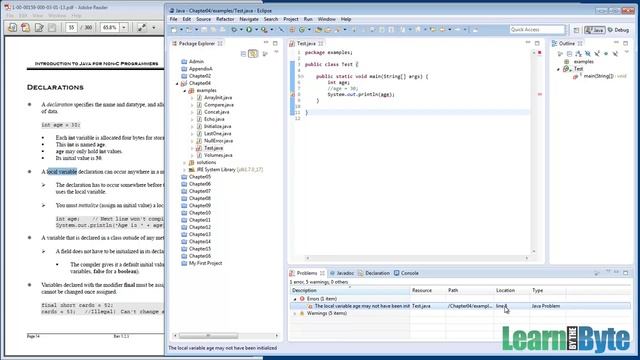Viewport: 640px width, 360px height.
Task: Click error marker on line 8 gutter
Action: (x=292, y=95)
